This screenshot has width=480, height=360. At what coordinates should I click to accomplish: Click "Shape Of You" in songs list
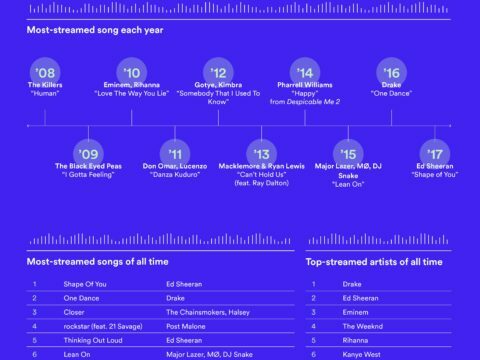click(x=85, y=284)
